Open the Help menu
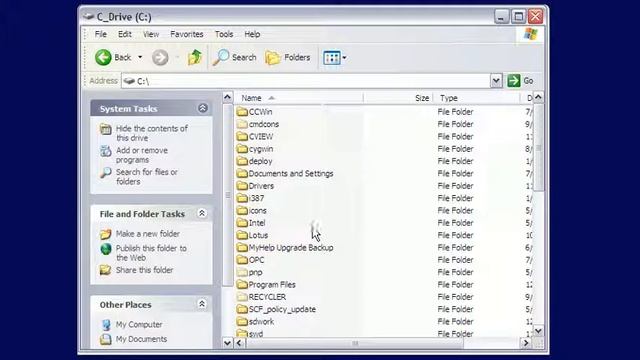640x360 pixels. click(252, 34)
